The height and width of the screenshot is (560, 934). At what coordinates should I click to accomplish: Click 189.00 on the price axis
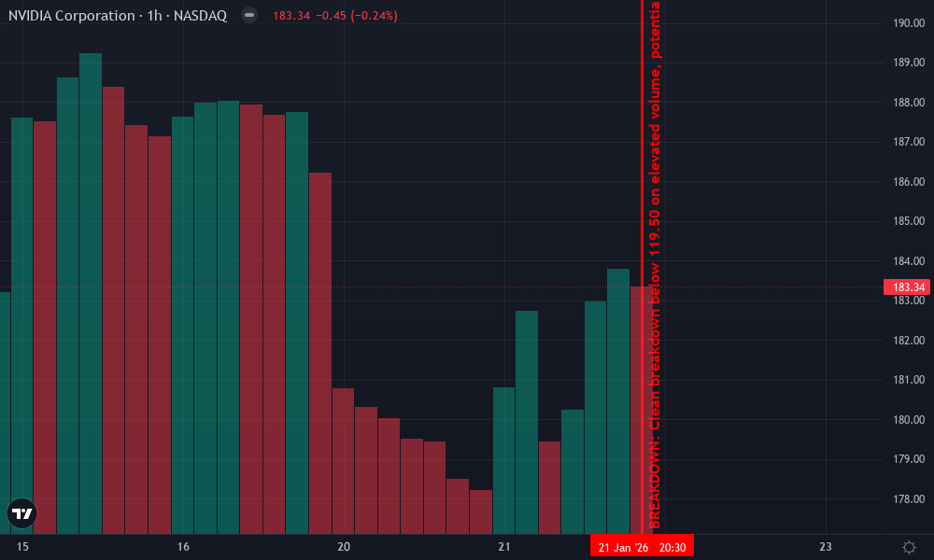pos(909,63)
